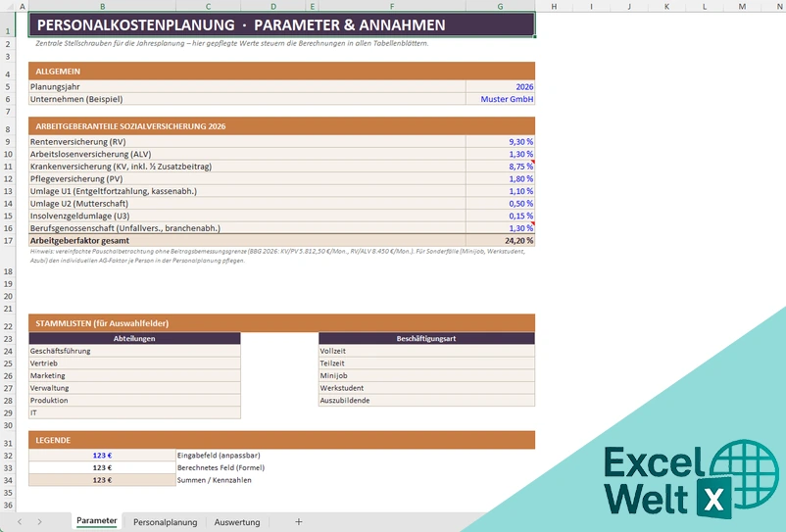Click the Arbeitgeberfaktor gesamt 24,20 % cell

pyautogui.click(x=500, y=240)
